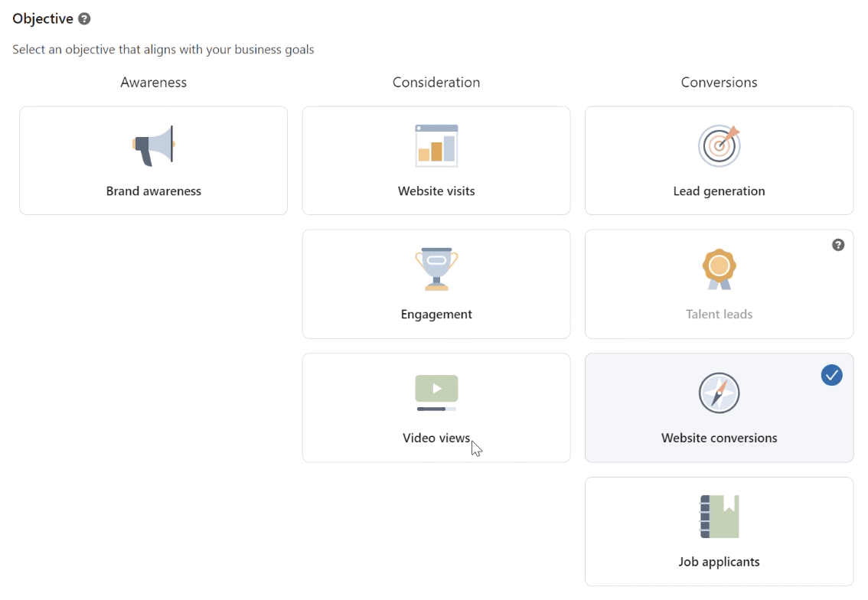The image size is (868, 600).
Task: Select the Website visits bar chart icon
Action: 436,146
